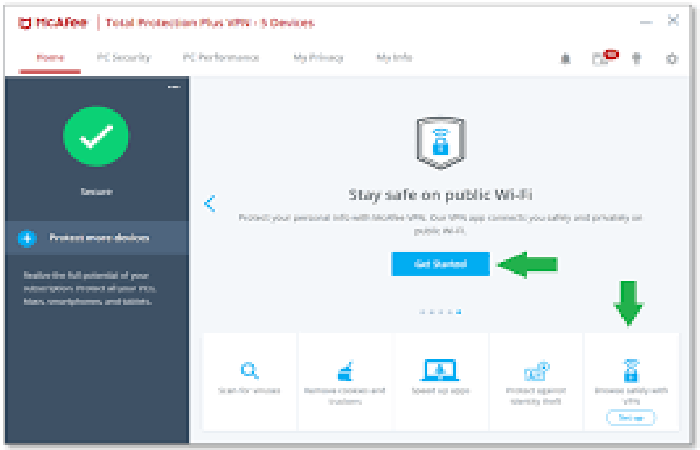Viewport: 700px width, 450px height.
Task: Click the plus icon beside Protect more devices
Action: click(x=27, y=238)
